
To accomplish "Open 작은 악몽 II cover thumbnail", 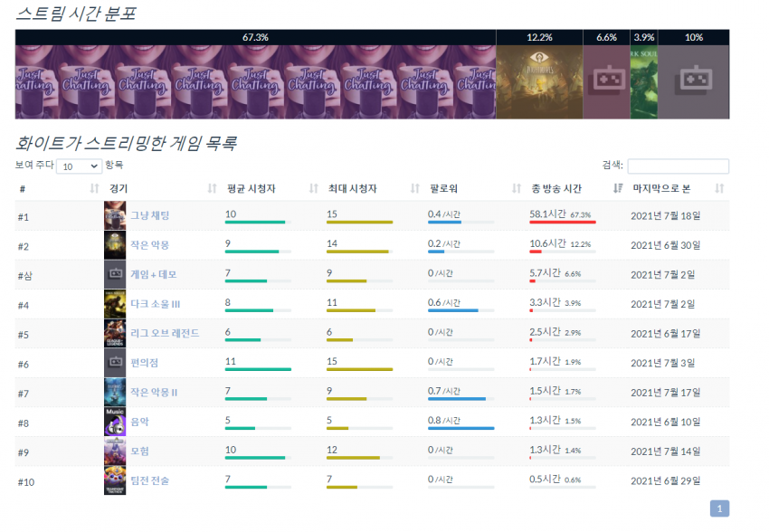I will 115,393.
